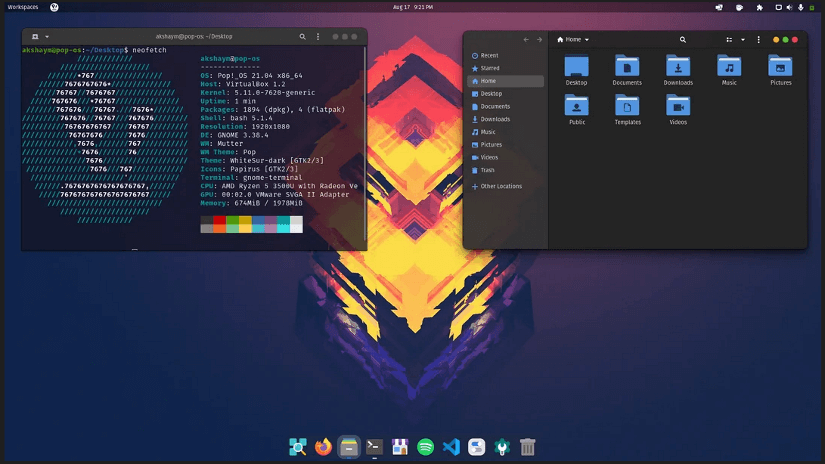Click the green indicator icon in top bar

pos(812,7)
